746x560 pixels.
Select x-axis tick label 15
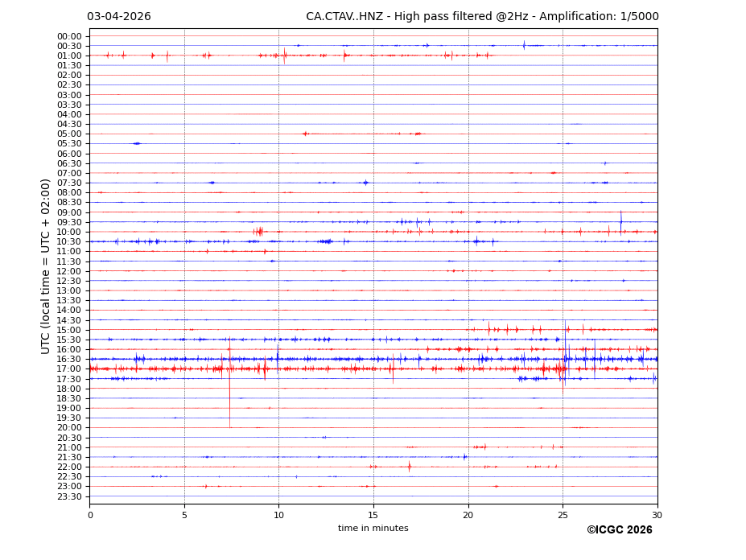(373, 515)
